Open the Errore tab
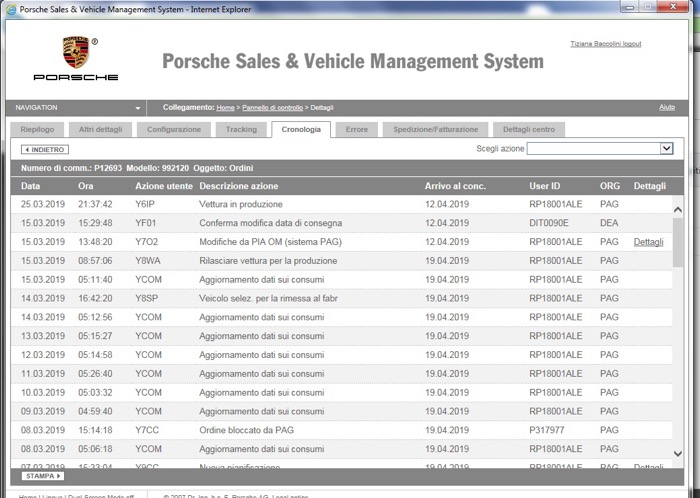The height and width of the screenshot is (498, 700). coord(357,129)
